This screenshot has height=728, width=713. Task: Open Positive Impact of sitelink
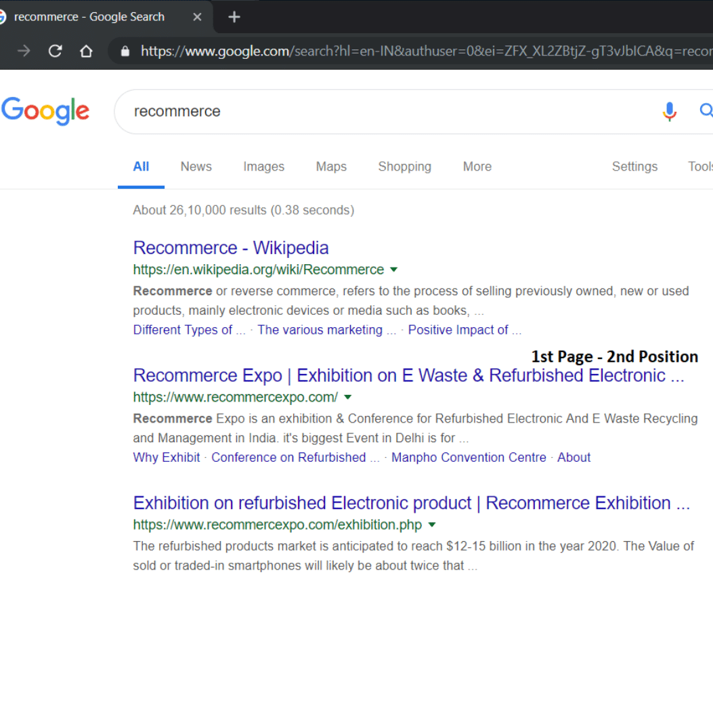point(464,330)
